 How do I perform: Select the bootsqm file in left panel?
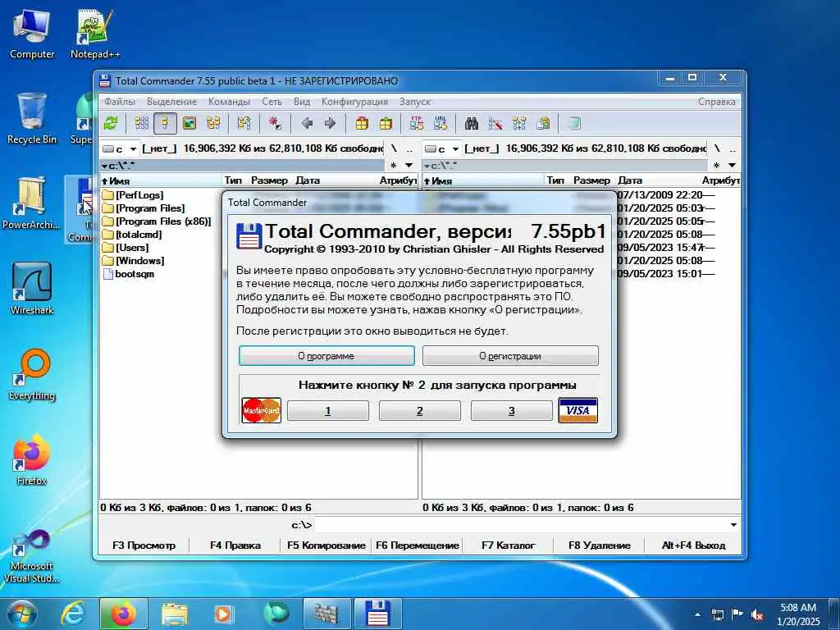coord(129,274)
